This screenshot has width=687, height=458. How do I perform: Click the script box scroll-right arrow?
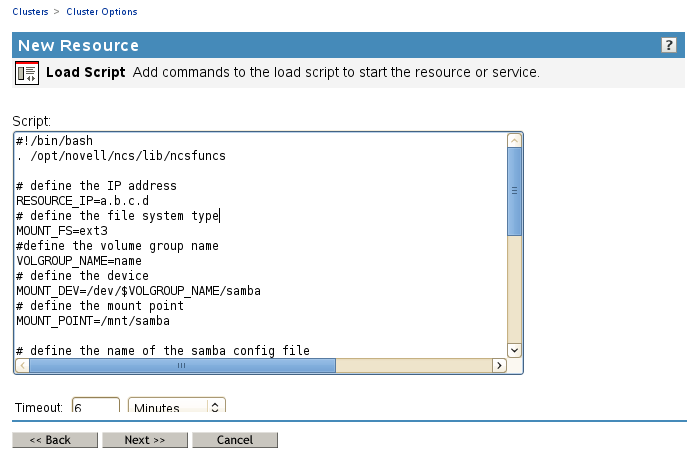tap(499, 366)
